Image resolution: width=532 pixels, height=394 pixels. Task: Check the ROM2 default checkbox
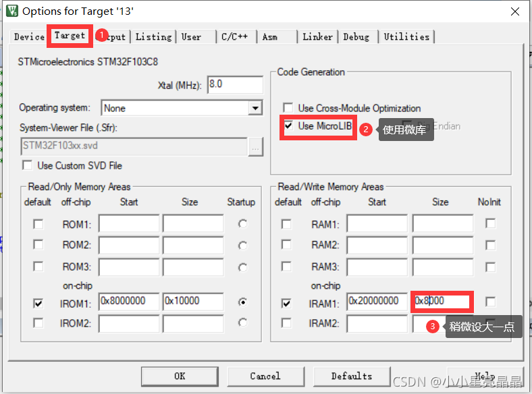tap(38, 245)
